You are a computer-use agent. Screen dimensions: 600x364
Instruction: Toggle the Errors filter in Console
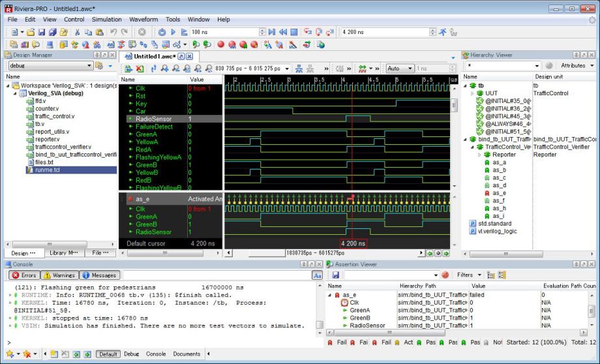pos(23,275)
